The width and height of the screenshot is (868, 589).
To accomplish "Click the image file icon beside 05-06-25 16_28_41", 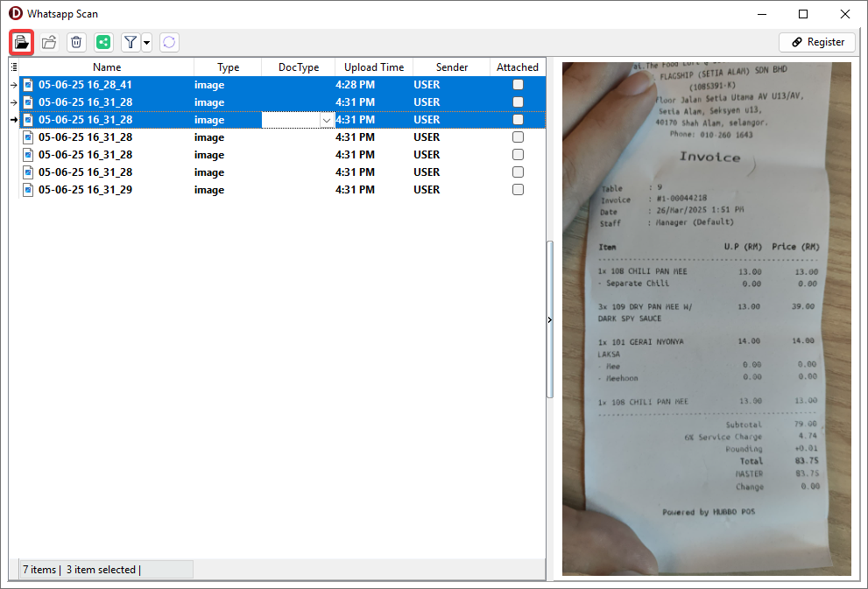I will 28,85.
